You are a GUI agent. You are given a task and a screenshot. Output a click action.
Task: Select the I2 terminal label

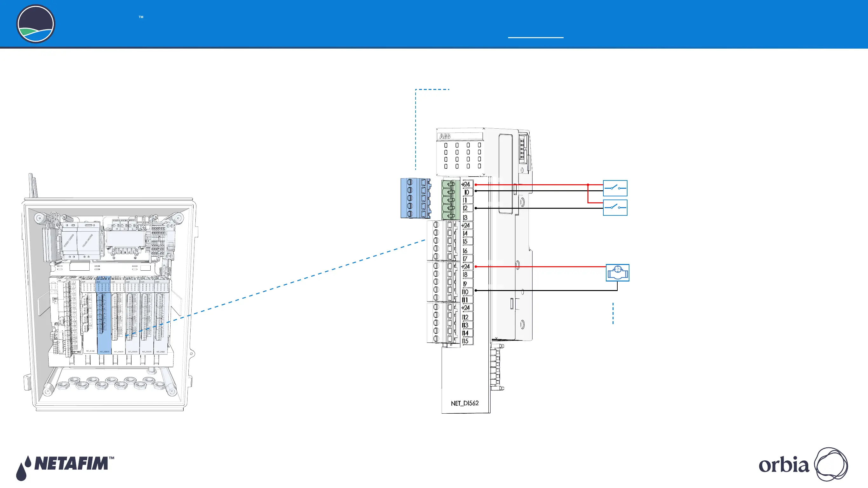(467, 208)
